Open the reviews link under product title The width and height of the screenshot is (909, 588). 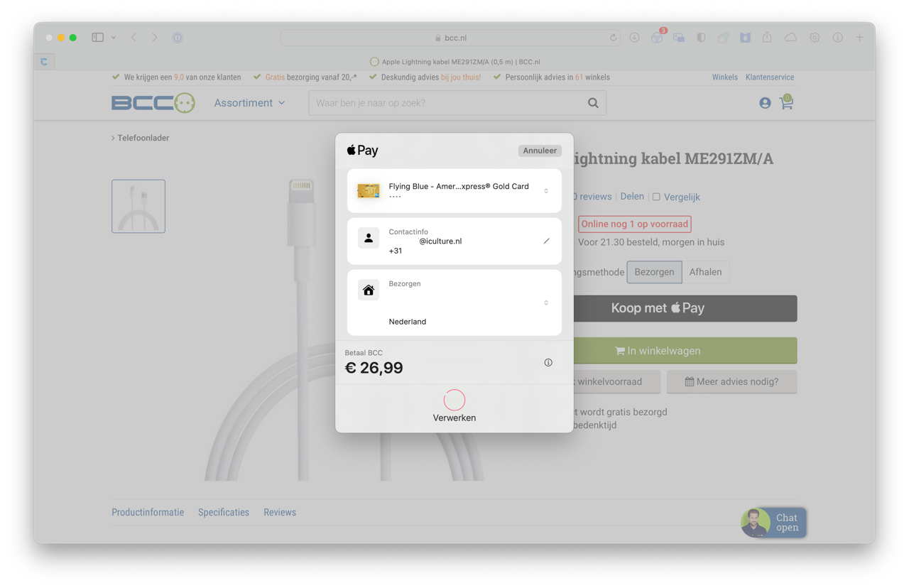click(592, 197)
